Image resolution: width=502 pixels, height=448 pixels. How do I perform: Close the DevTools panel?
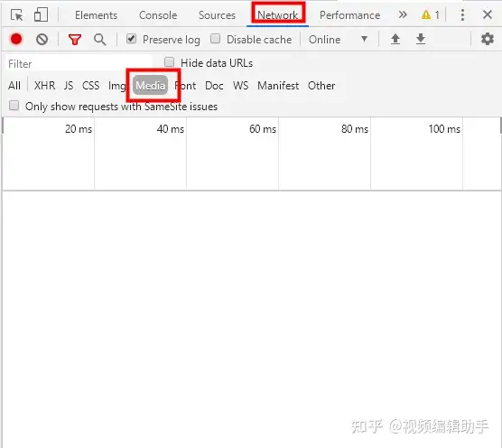click(488, 14)
